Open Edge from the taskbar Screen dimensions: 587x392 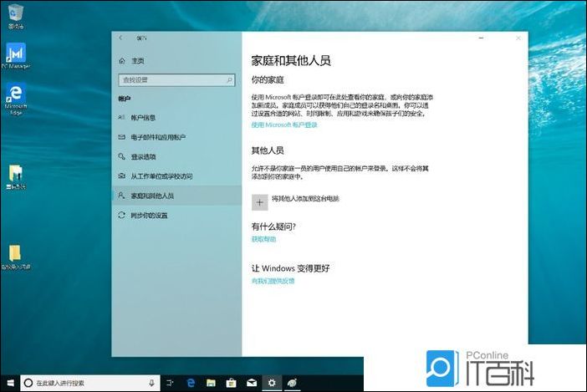191,383
